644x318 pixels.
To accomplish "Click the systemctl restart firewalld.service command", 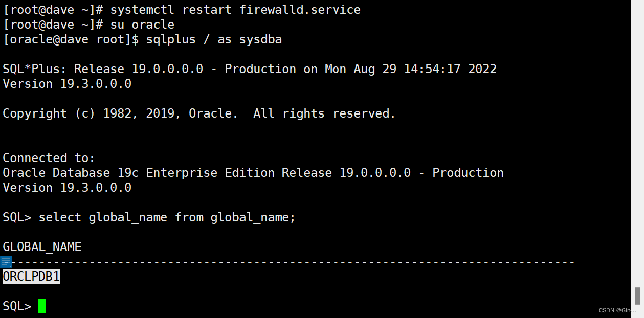I will point(235,10).
